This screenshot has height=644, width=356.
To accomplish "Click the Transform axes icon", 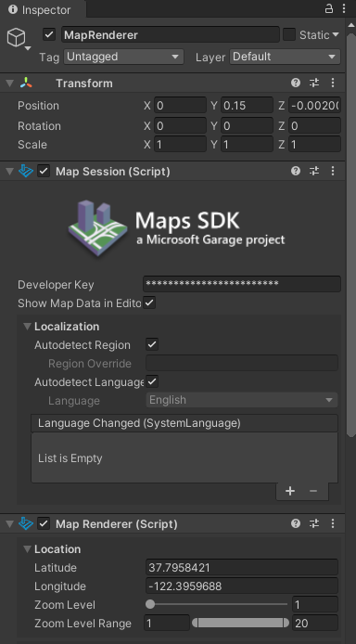I will pyautogui.click(x=26, y=83).
